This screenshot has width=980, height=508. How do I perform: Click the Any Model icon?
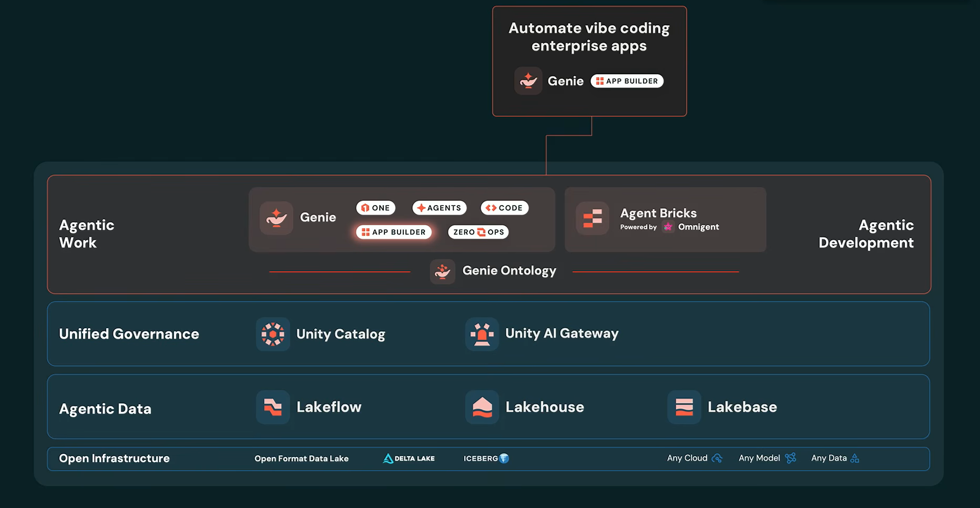[x=790, y=458]
